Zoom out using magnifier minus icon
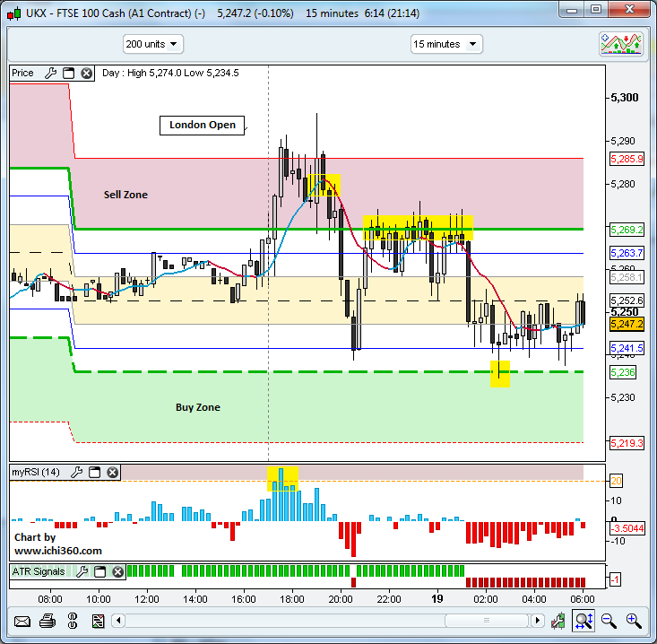 point(609,620)
